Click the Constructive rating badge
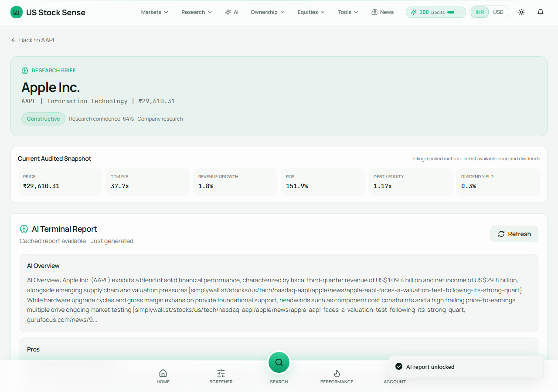 (x=44, y=119)
